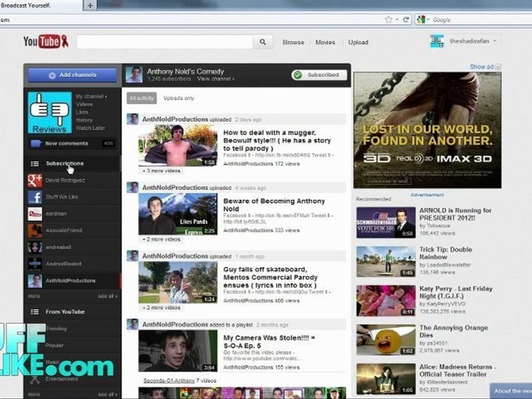Open the bookmark star dropdown arrow
Viewport: 532px width, 399px height.
point(397,20)
